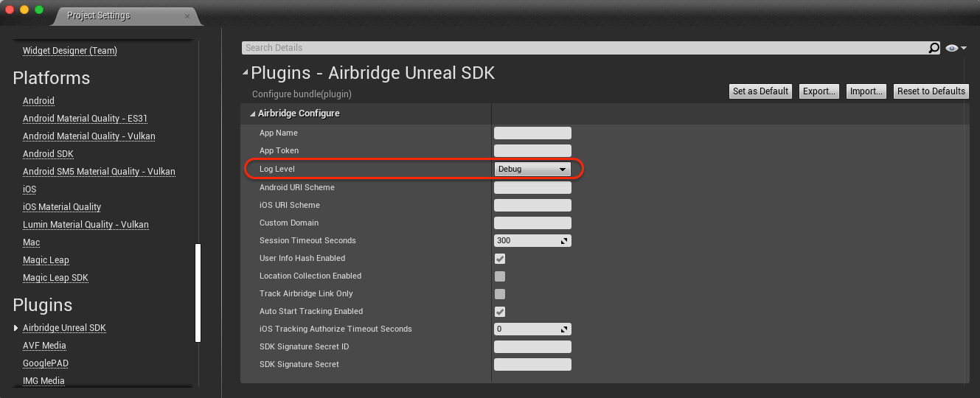The image size is (980, 398).
Task: Click the Reset to Defaults button
Action: click(x=931, y=91)
